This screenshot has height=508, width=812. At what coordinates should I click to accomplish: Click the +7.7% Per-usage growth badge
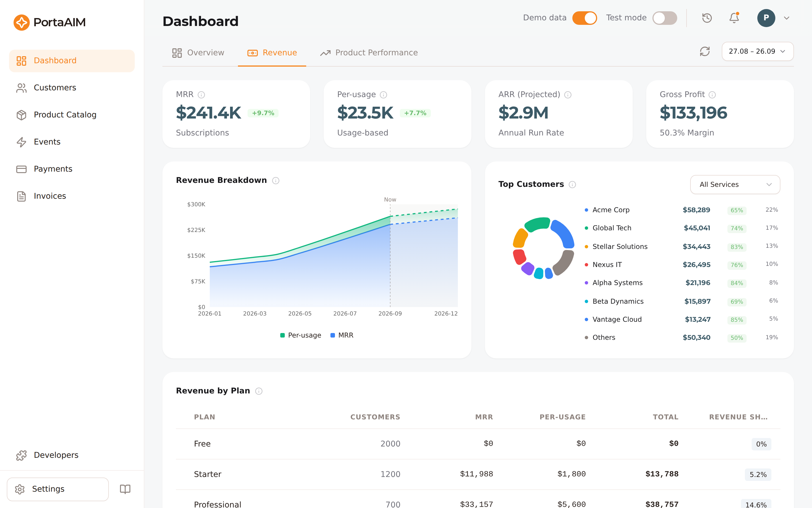415,113
